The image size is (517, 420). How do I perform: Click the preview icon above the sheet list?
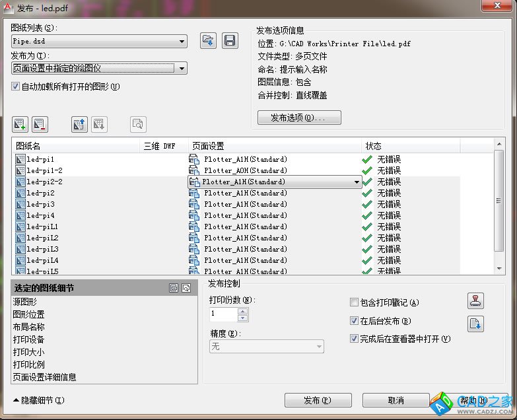point(138,124)
